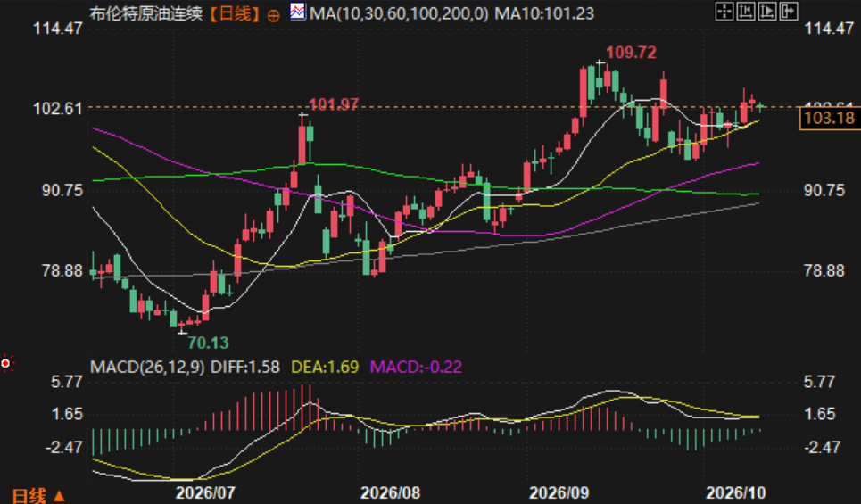Click MA(10,30,60,100,200,0) parameters label
The image size is (861, 504).
pyautogui.click(x=399, y=13)
